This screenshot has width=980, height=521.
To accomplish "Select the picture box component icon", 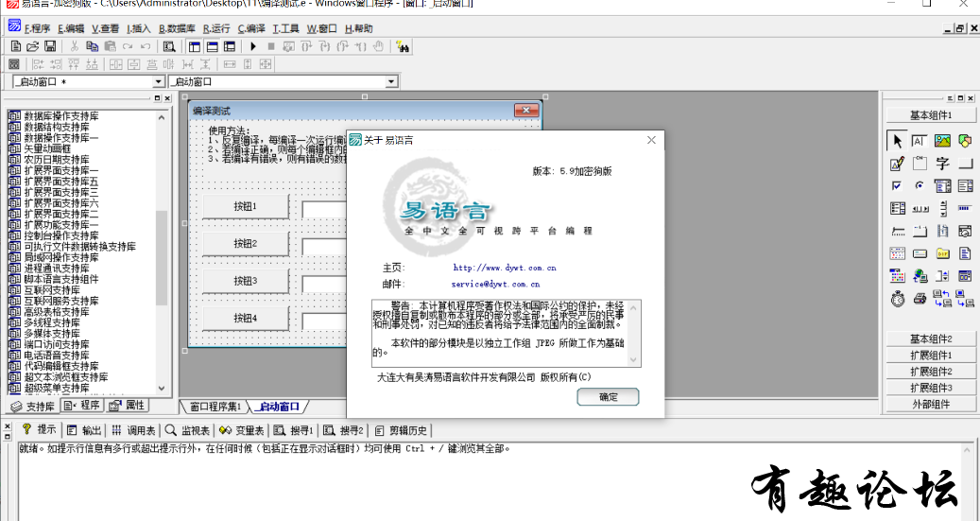I will [x=942, y=140].
